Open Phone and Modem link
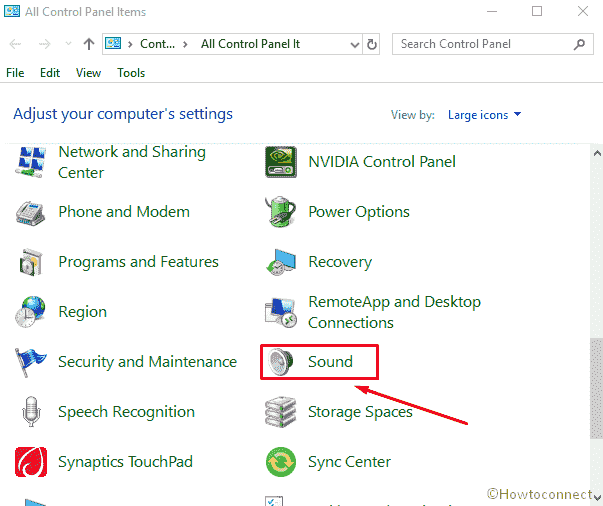The image size is (603, 506). [x=124, y=212]
